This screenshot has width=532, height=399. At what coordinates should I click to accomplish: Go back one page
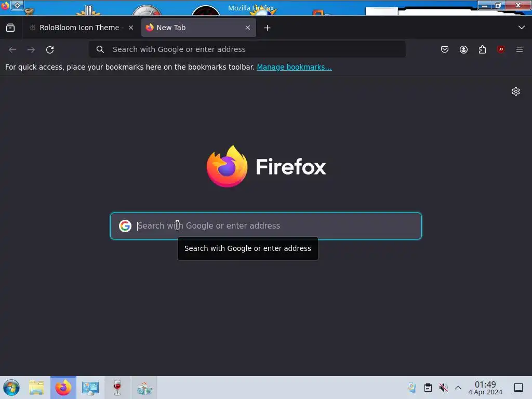tap(12, 49)
